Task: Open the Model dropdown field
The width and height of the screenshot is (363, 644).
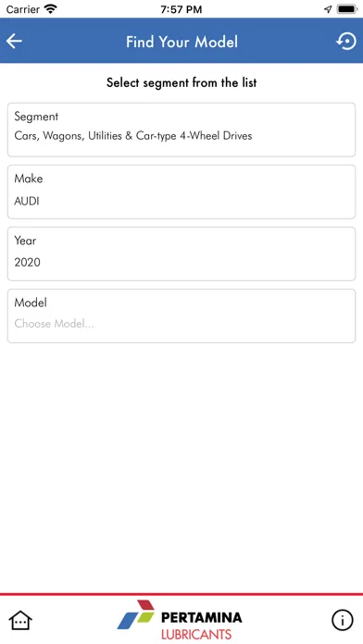Action: coord(181,316)
